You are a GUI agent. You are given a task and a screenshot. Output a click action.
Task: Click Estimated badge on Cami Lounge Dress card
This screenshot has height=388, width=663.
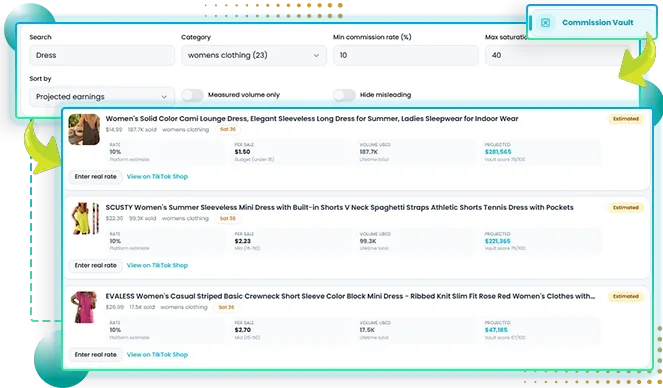626,119
